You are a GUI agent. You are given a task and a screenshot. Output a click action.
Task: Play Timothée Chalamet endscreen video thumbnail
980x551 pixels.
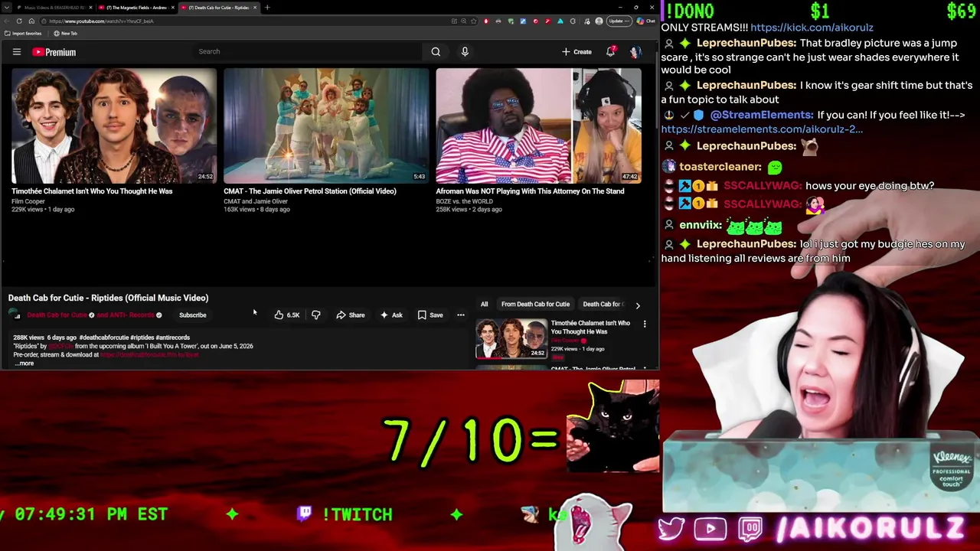coord(114,126)
